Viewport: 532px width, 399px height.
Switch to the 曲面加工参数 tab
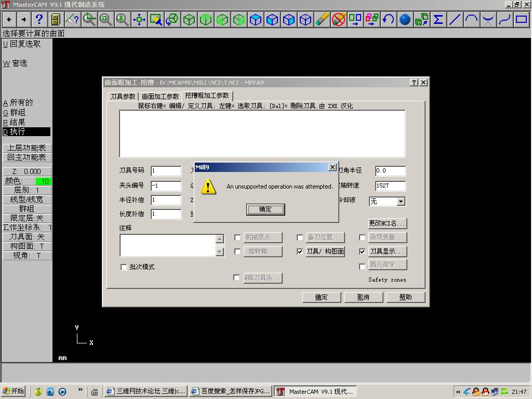(160, 96)
